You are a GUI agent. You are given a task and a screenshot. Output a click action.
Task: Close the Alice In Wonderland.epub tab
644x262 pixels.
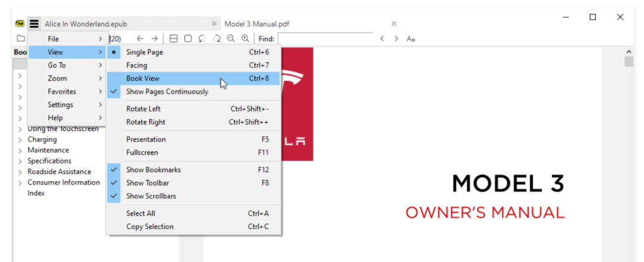click(x=214, y=24)
